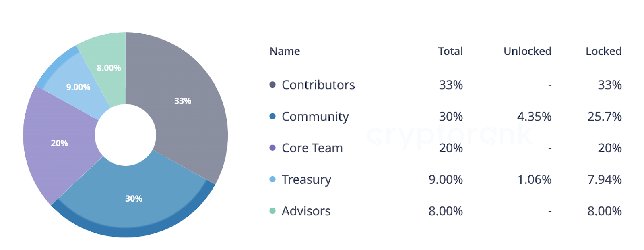Click the Treasury legend color dot
644x250 pixels.
coord(272,179)
